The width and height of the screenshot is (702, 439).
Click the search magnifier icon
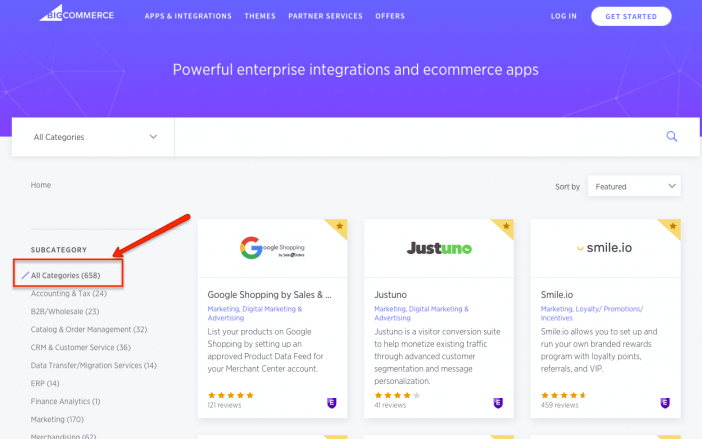(671, 136)
